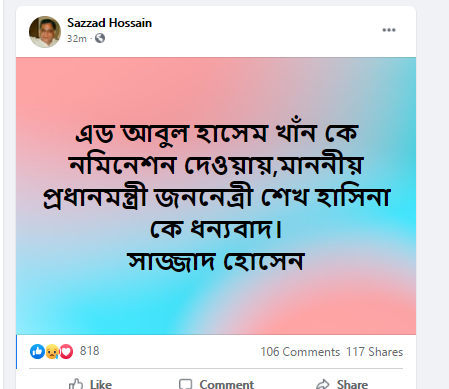This screenshot has height=389, width=449.
Task: Click the thumbs-up outline Like icon
Action: click(x=76, y=384)
